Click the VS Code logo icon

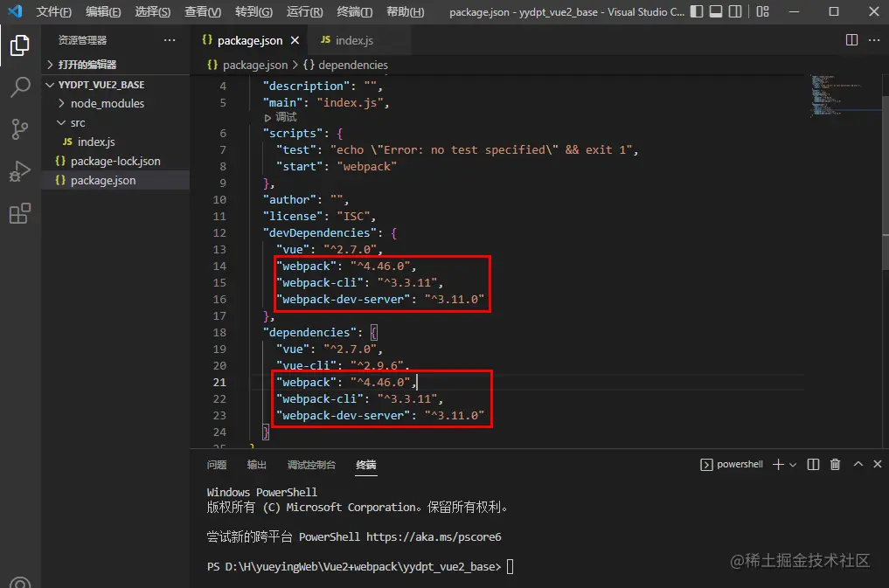point(16,10)
